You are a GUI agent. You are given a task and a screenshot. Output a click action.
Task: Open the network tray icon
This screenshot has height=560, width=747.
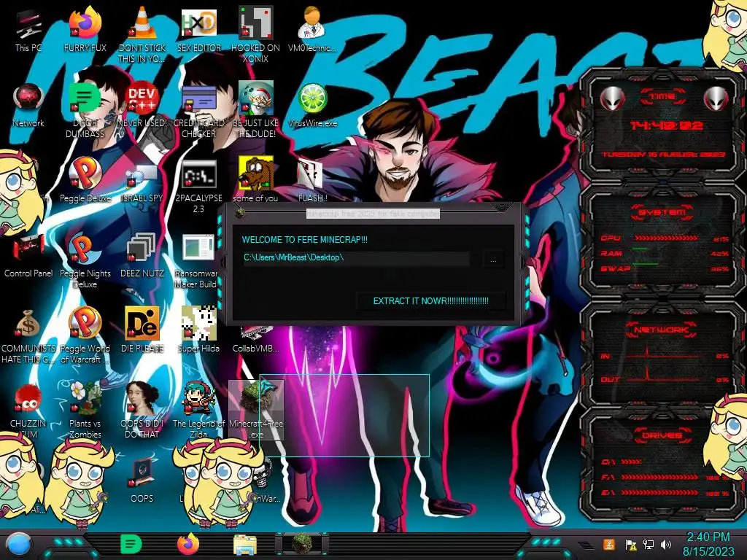pyautogui.click(x=649, y=545)
